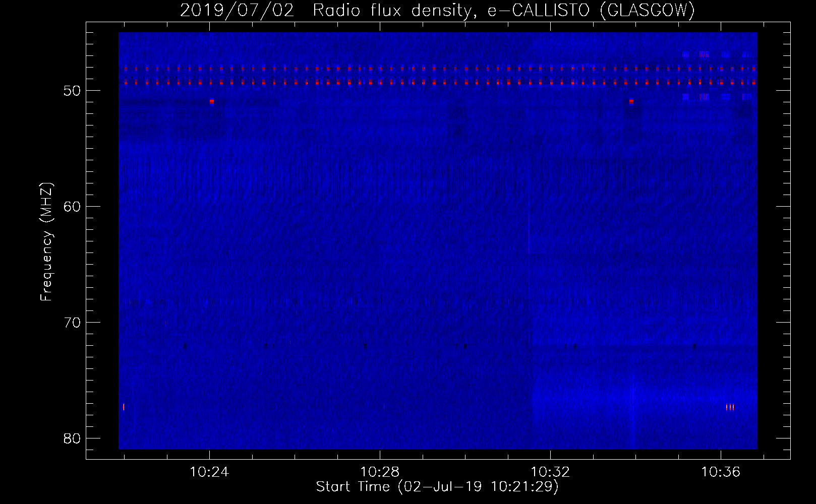Viewport: 816px width, 504px height.
Task: Click the 10:28 time tick label
Action: [x=380, y=472]
